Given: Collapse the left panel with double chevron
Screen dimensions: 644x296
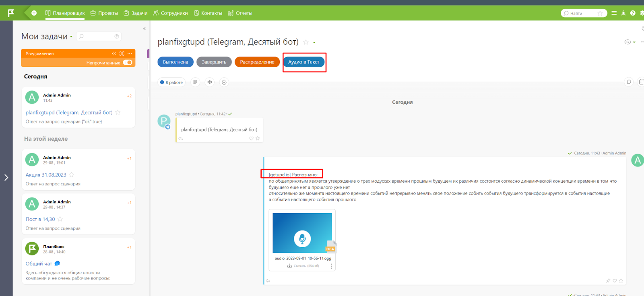Looking at the screenshot, I should 144,29.
